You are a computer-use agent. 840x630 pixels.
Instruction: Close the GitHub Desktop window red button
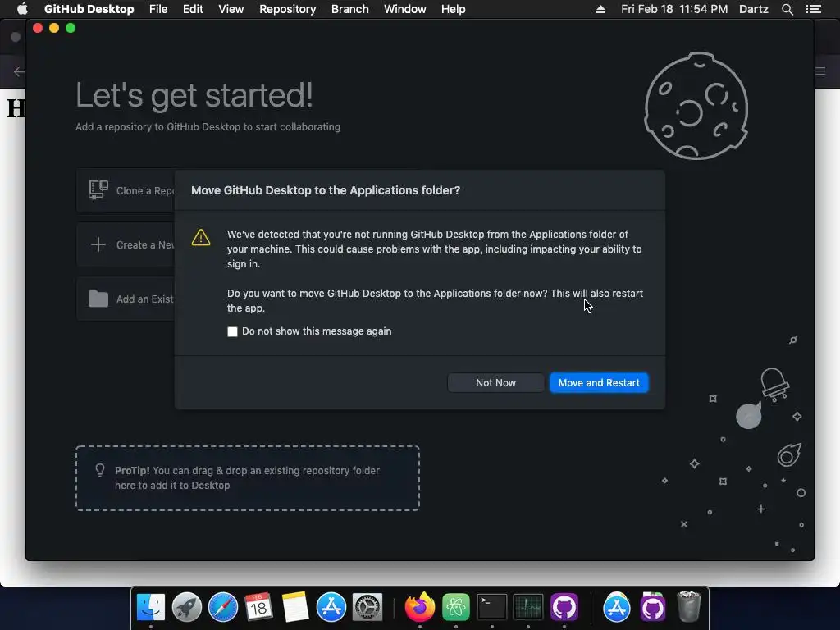[x=38, y=28]
